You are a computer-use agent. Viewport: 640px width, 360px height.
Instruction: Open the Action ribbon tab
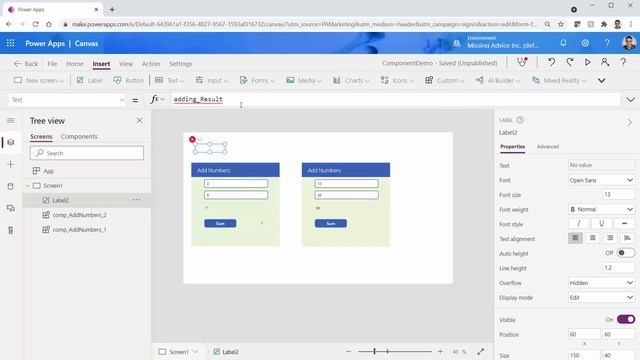point(151,64)
